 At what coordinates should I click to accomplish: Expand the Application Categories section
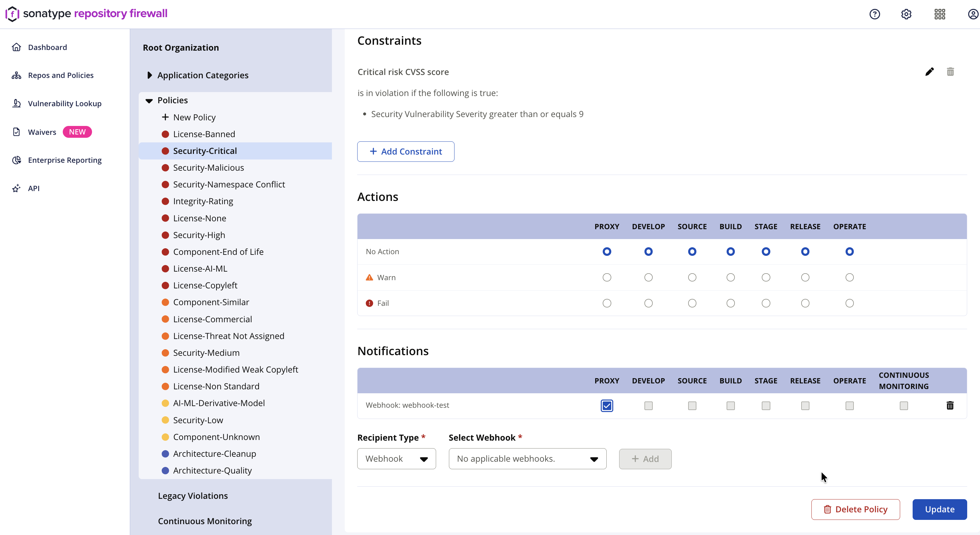click(150, 75)
